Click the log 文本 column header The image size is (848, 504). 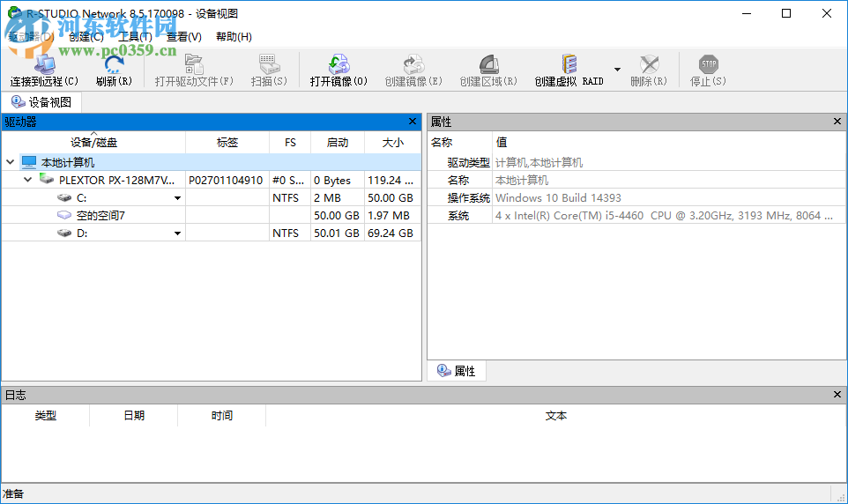coord(556,415)
